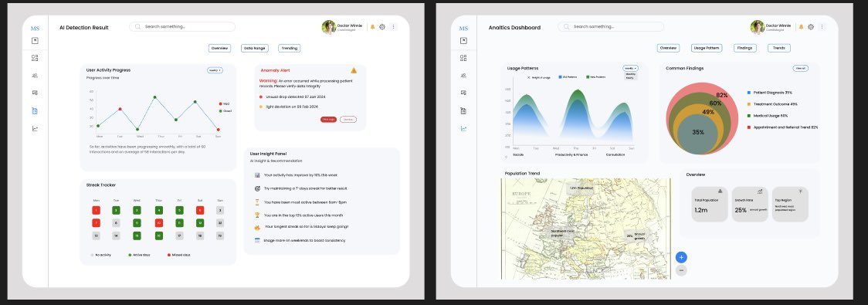Click search field in Analtics Dashboard window
The height and width of the screenshot is (305, 868).
pyautogui.click(x=611, y=26)
